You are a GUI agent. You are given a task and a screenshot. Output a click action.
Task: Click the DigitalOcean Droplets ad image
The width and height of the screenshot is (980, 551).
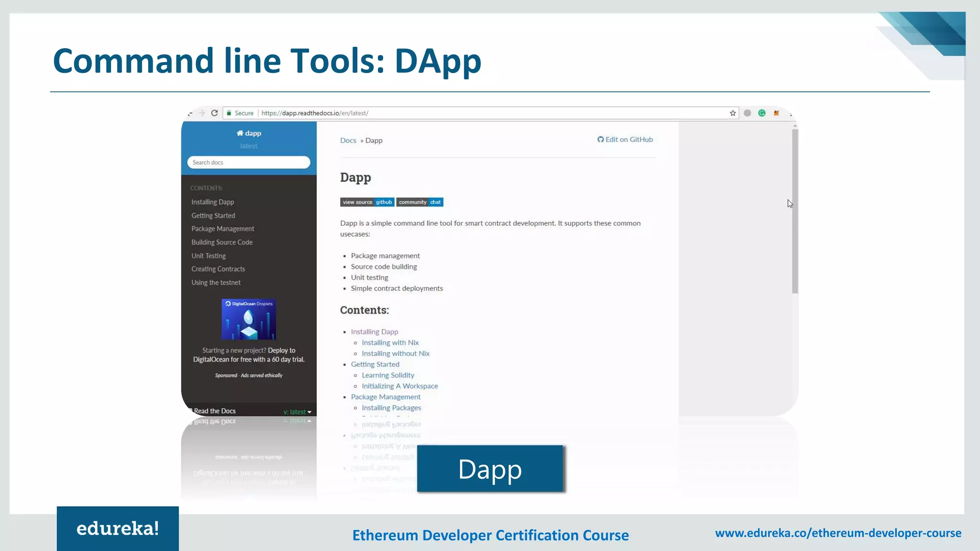pyautogui.click(x=249, y=319)
